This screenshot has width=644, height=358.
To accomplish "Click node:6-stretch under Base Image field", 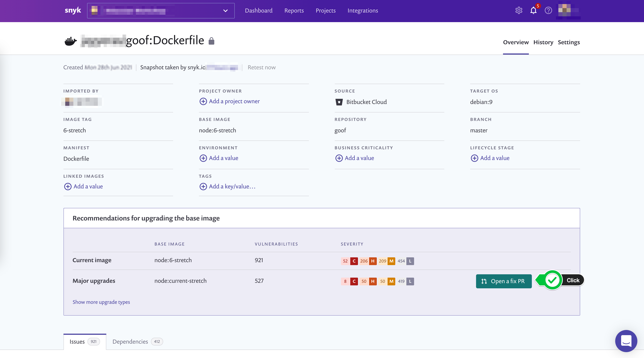I will (x=218, y=130).
